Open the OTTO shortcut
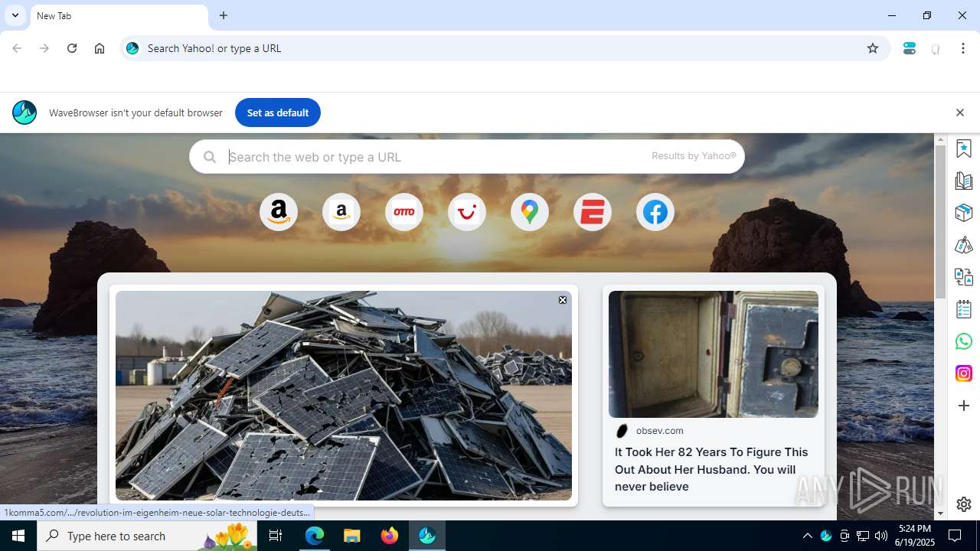The height and width of the screenshot is (551, 980). point(404,212)
